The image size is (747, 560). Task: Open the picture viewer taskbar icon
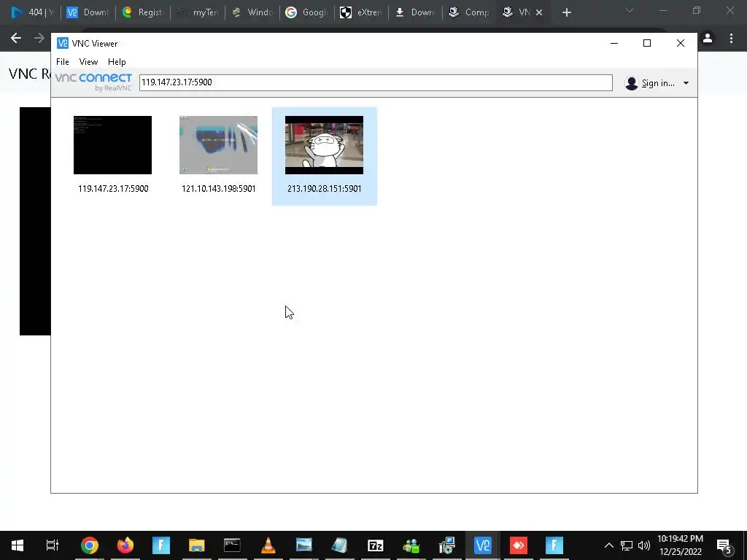tap(304, 545)
